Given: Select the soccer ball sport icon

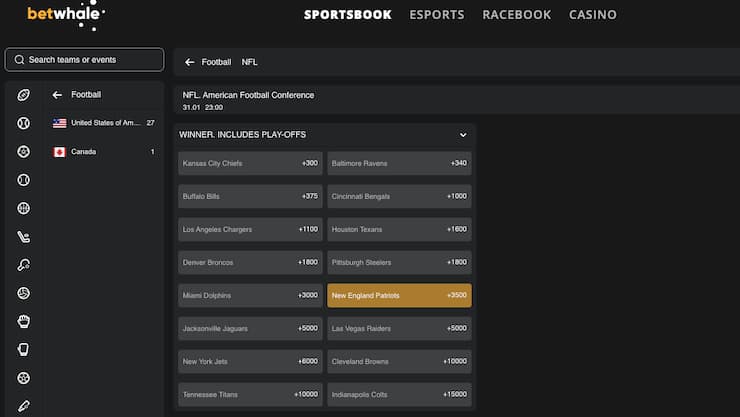Looking at the screenshot, I should [x=23, y=151].
